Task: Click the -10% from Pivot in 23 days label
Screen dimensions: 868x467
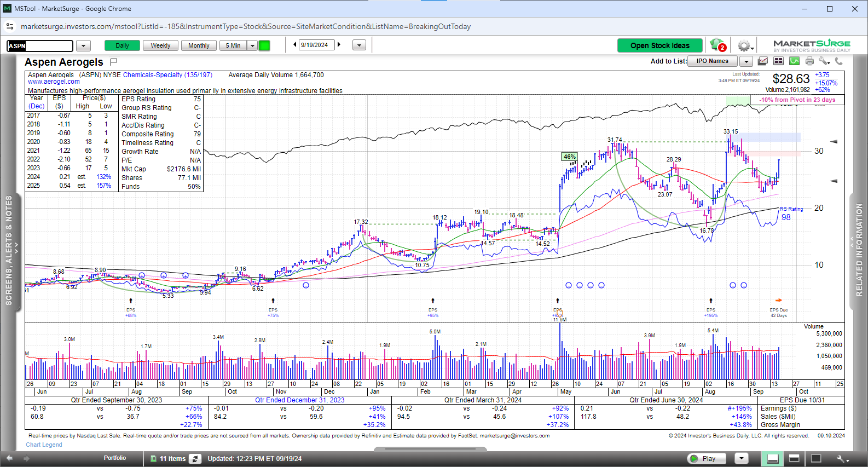Action: pyautogui.click(x=797, y=100)
